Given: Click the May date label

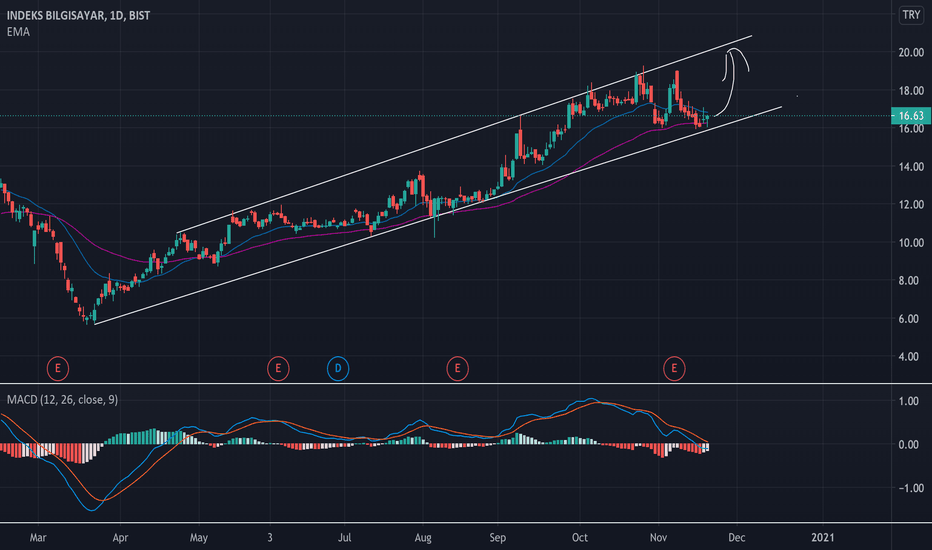Looking at the screenshot, I should [x=199, y=538].
